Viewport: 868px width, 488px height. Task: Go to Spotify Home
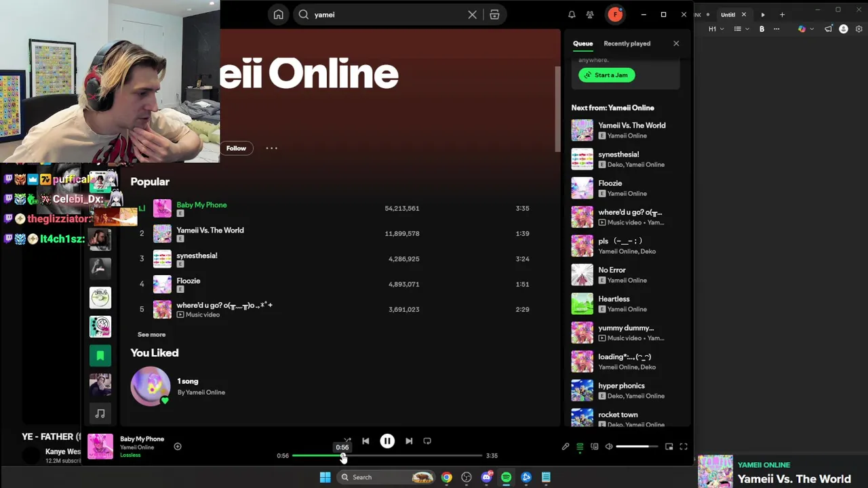point(278,14)
